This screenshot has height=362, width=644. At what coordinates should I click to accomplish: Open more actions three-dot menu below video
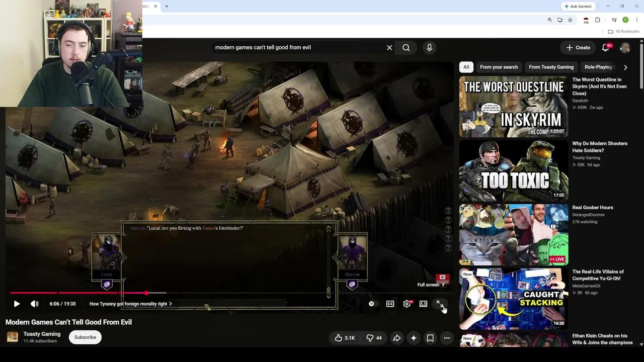[x=447, y=338]
